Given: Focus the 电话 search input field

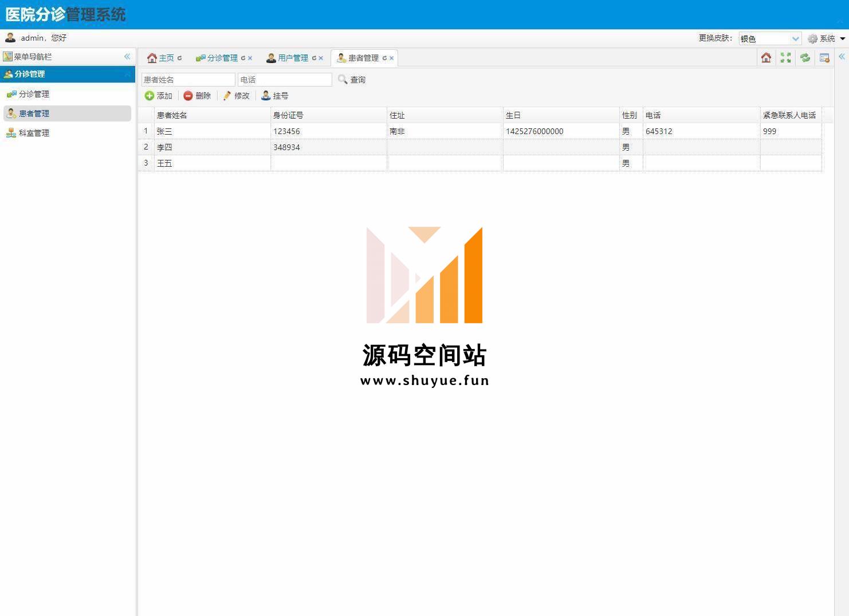Looking at the screenshot, I should (x=285, y=80).
